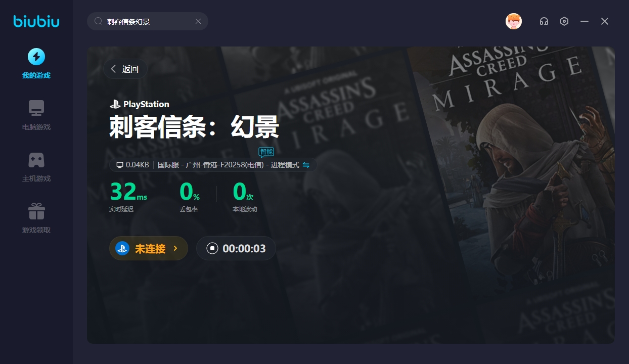The width and height of the screenshot is (629, 364).
Task: Stop acceleration with the stop icon
Action: point(212,248)
